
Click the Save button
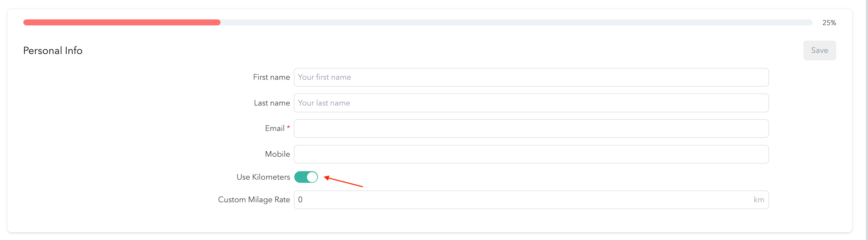819,50
